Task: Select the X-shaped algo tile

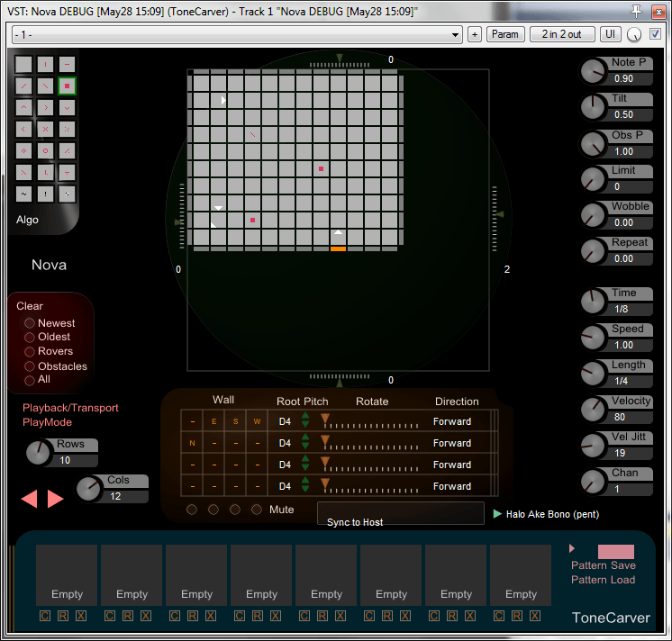Action: point(45,130)
